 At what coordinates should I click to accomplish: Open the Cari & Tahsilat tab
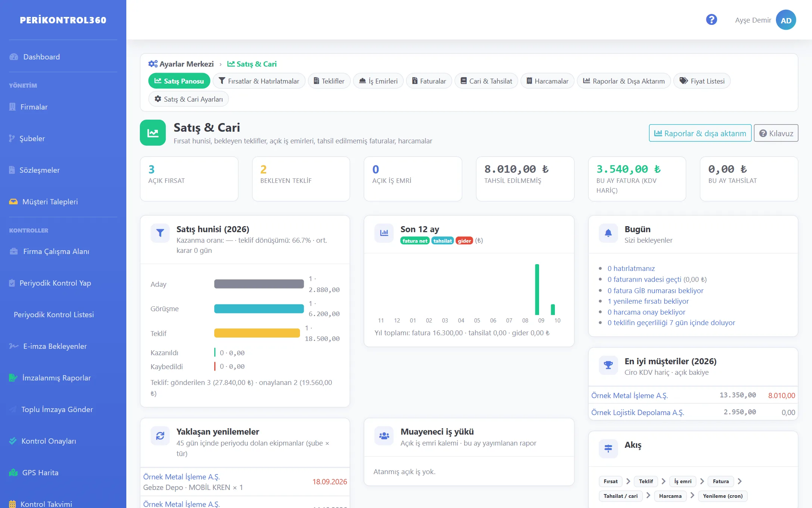pos(486,81)
